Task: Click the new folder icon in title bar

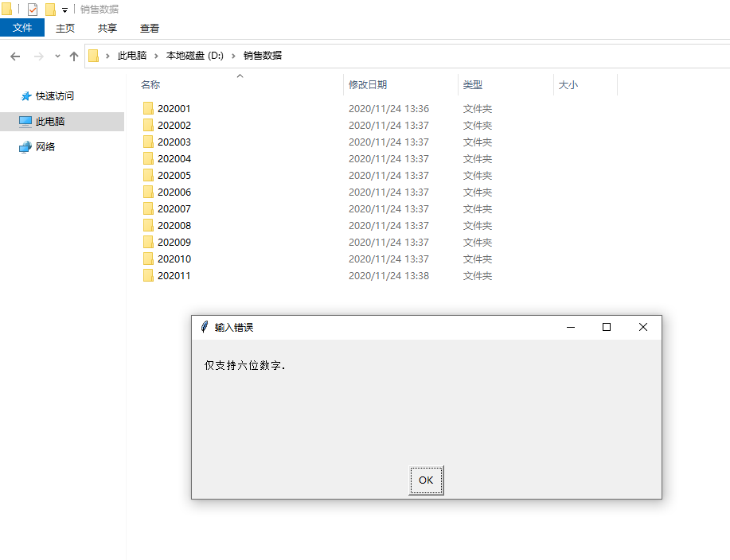Action: (50, 9)
